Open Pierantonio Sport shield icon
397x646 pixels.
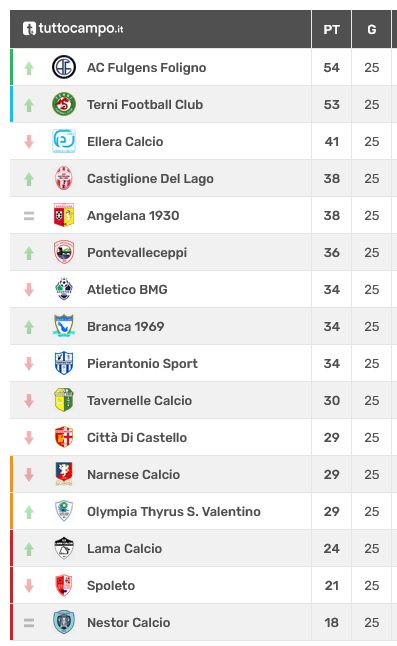click(64, 363)
